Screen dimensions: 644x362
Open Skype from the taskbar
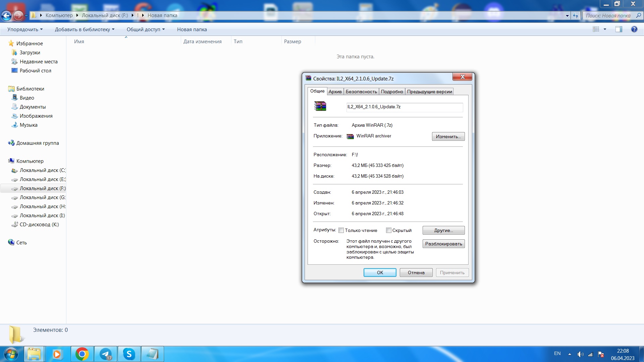point(129,354)
